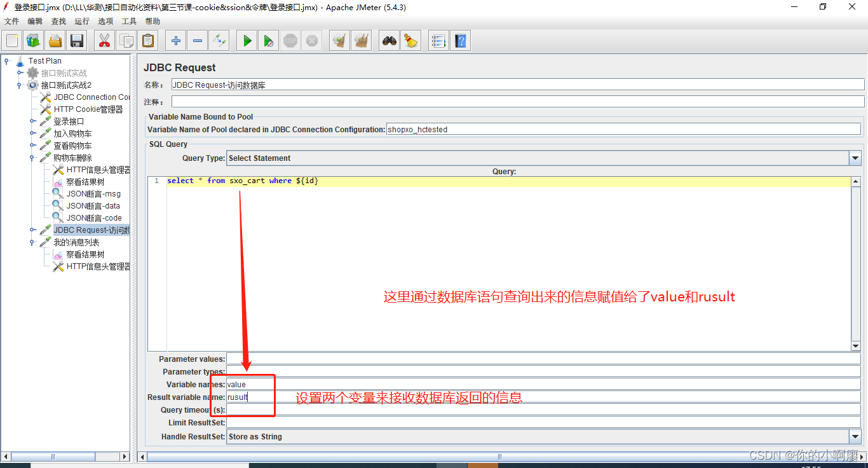Click the Toggle enable/disable icon
868x468 pixels.
pyautogui.click(x=219, y=41)
